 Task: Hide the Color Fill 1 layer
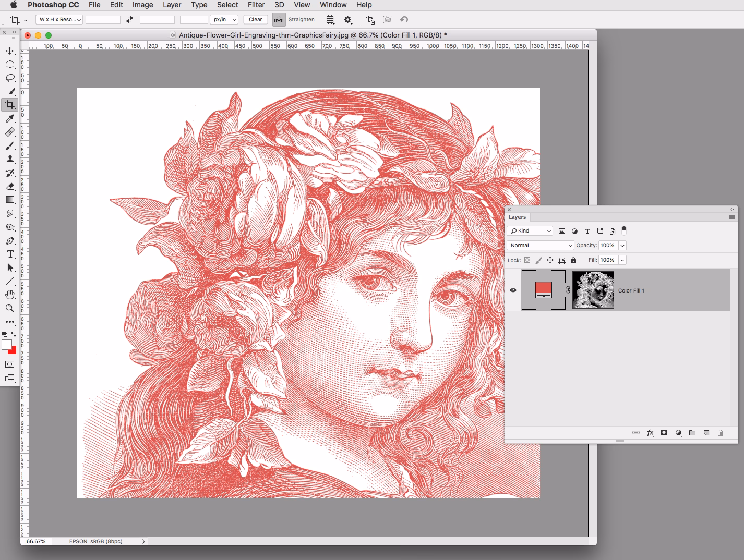coord(513,290)
